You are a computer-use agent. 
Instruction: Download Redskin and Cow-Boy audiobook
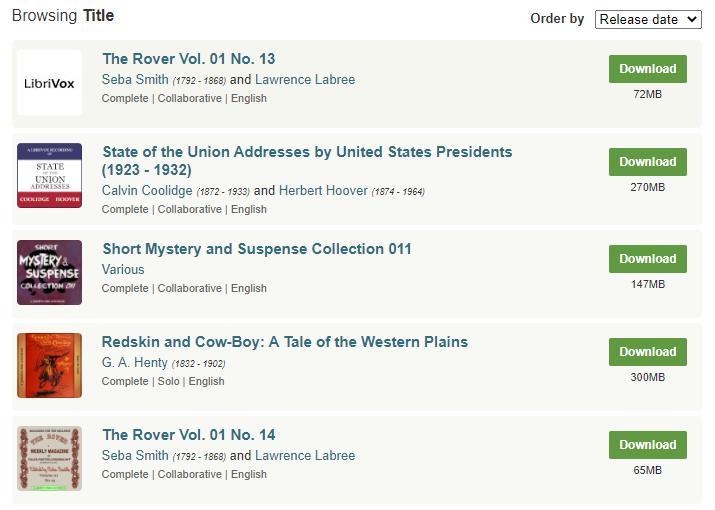[647, 352]
